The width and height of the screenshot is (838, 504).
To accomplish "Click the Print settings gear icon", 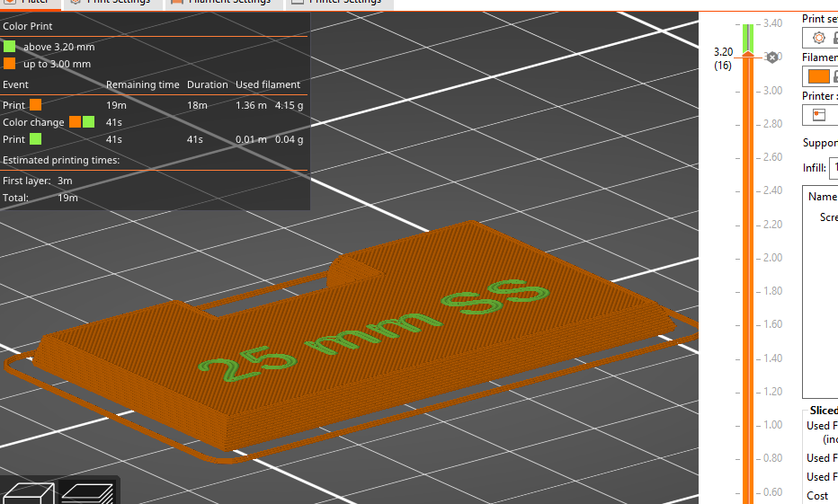I will pyautogui.click(x=818, y=38).
